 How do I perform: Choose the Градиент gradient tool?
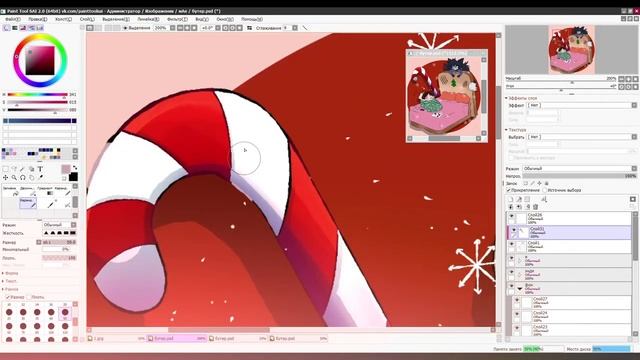(45, 191)
